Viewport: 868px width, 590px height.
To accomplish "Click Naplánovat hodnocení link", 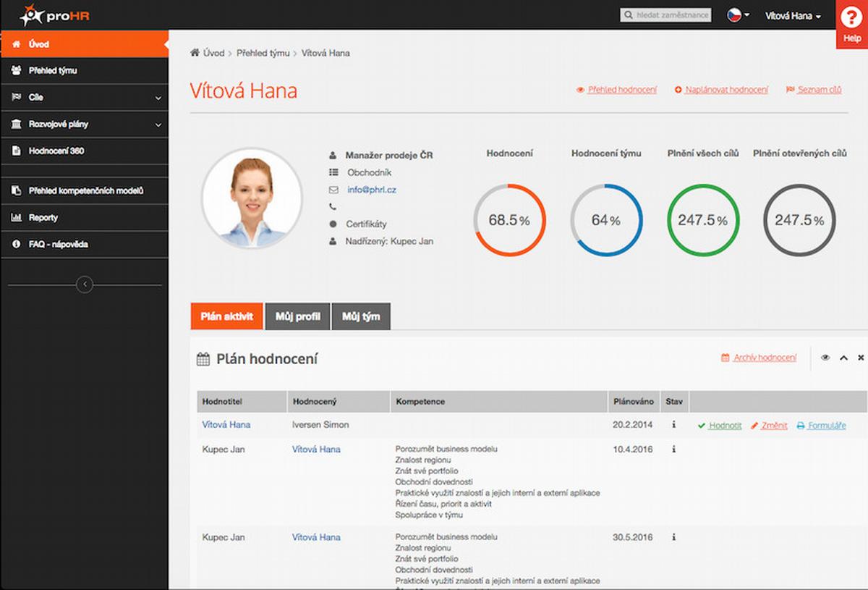I will [721, 90].
